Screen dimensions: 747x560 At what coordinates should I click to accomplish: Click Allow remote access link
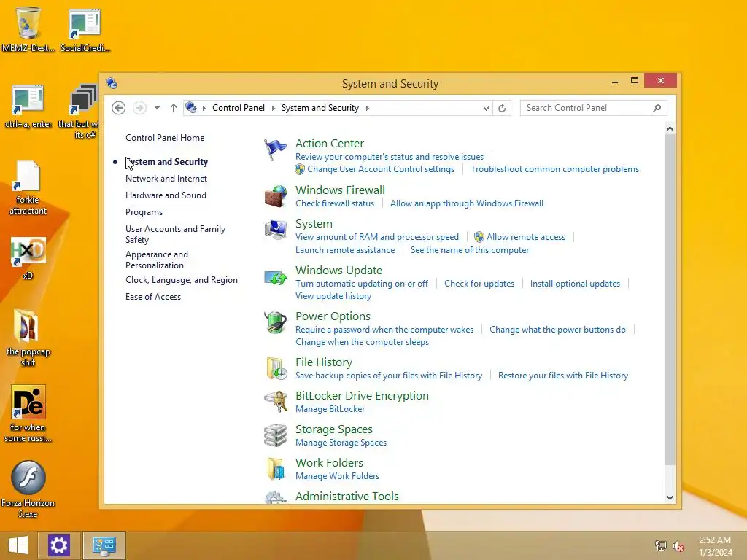(x=525, y=237)
